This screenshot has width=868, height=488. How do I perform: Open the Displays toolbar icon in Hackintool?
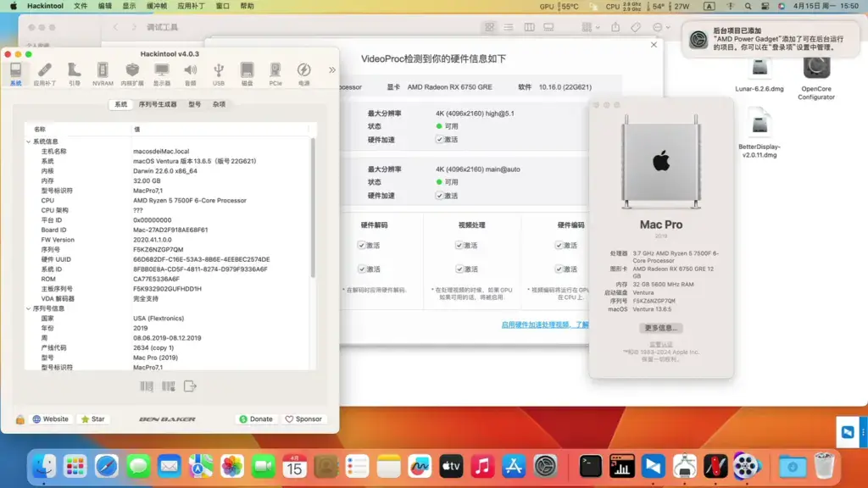click(162, 75)
